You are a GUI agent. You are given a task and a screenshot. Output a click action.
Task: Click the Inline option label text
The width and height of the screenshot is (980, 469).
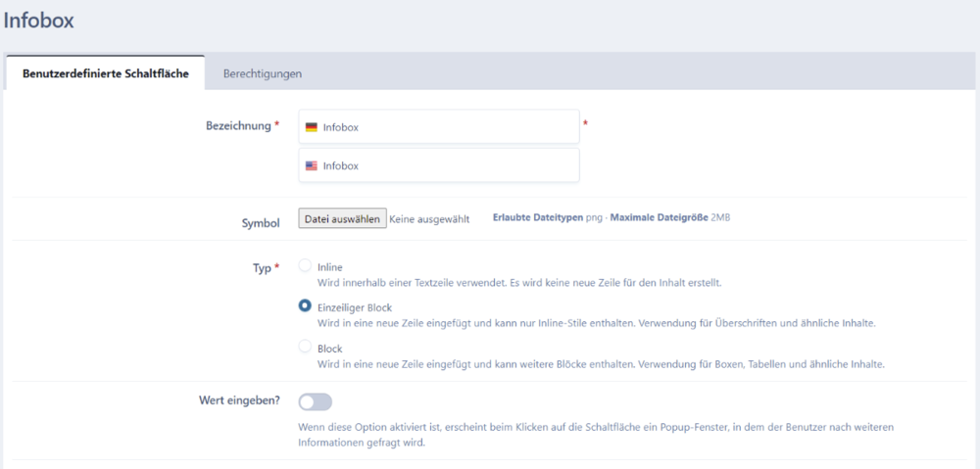coord(330,266)
